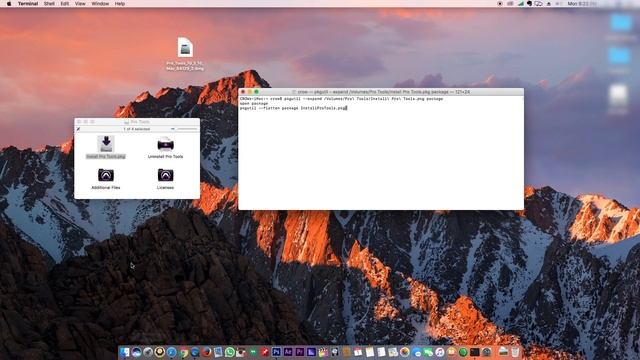Open Finder from the Dock
The image size is (640, 360).
(x=124, y=352)
